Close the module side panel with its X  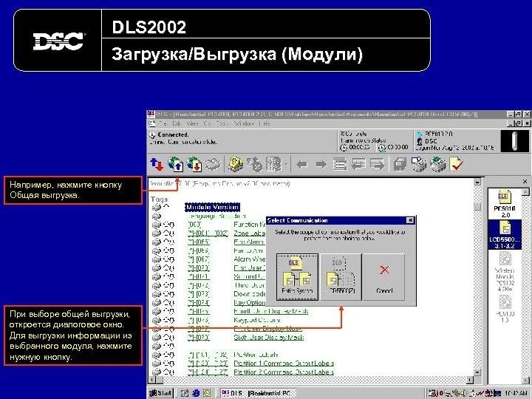tap(525, 182)
